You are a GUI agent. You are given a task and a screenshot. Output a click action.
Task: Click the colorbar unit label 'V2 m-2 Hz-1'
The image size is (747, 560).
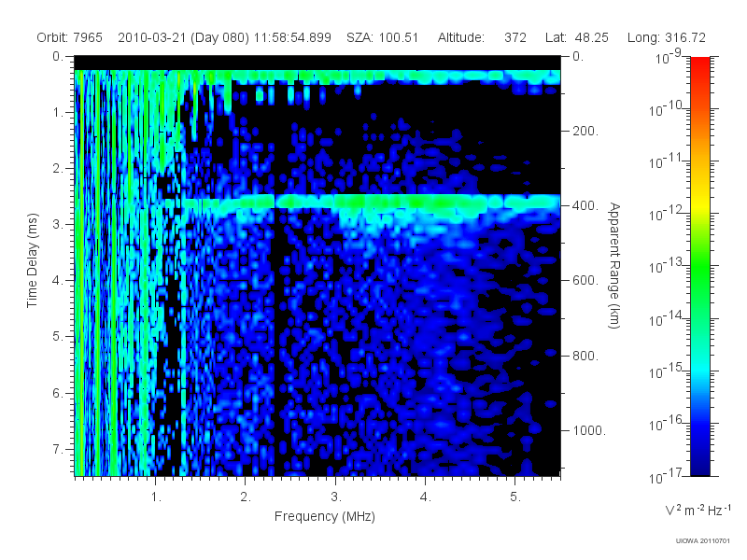click(698, 510)
